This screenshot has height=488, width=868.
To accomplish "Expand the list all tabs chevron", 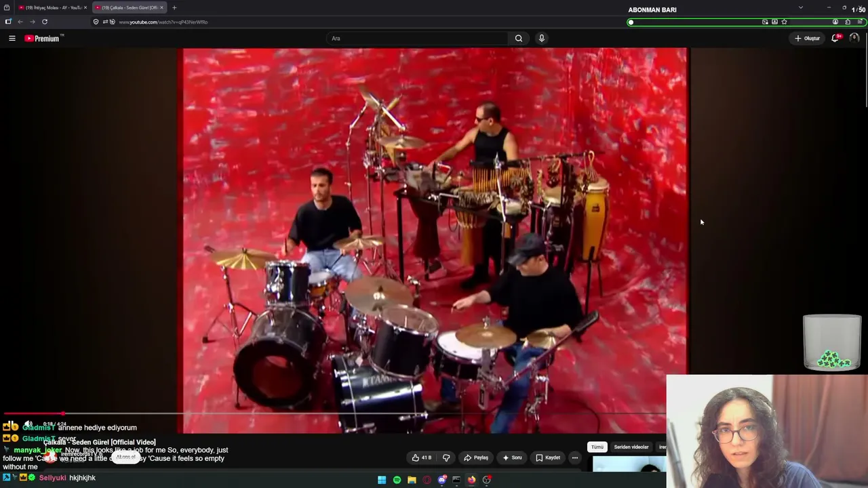I will [801, 7].
